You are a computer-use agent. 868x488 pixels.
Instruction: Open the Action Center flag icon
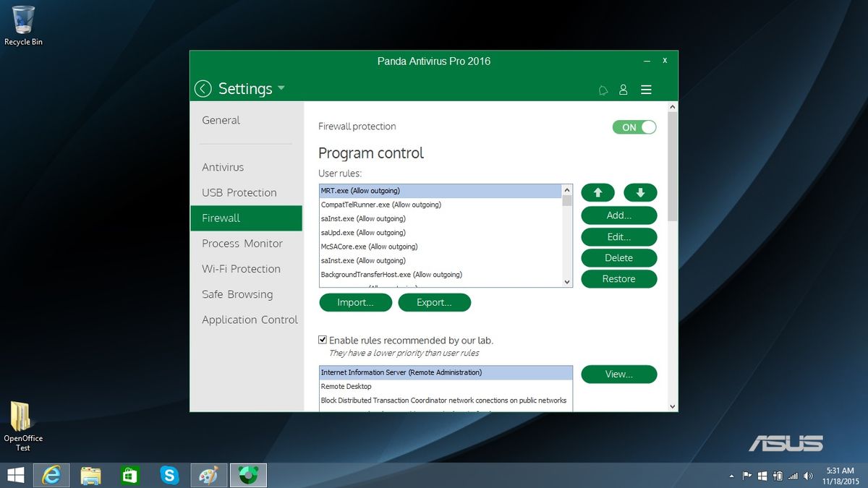point(746,476)
